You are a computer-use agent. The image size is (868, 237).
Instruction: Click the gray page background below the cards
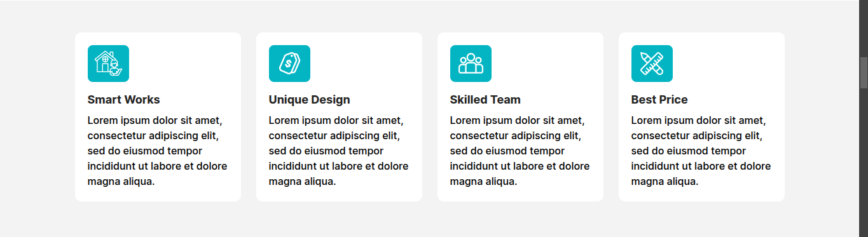pos(429,220)
